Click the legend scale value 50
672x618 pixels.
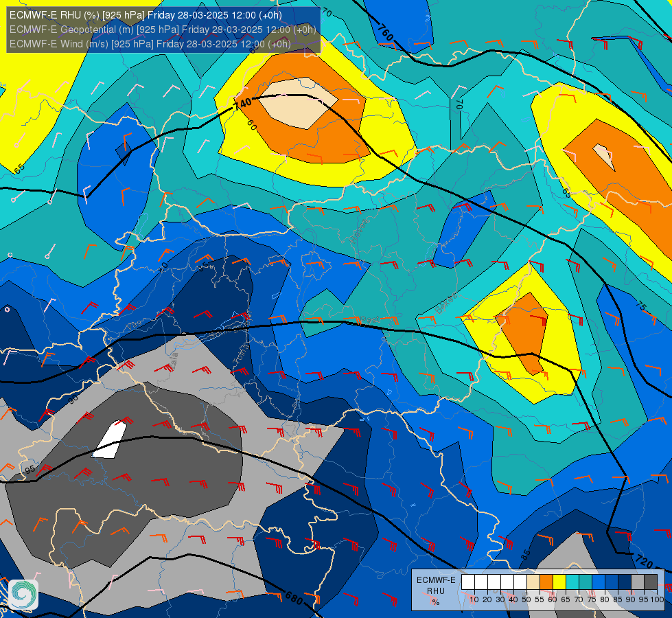pyautogui.click(x=526, y=599)
